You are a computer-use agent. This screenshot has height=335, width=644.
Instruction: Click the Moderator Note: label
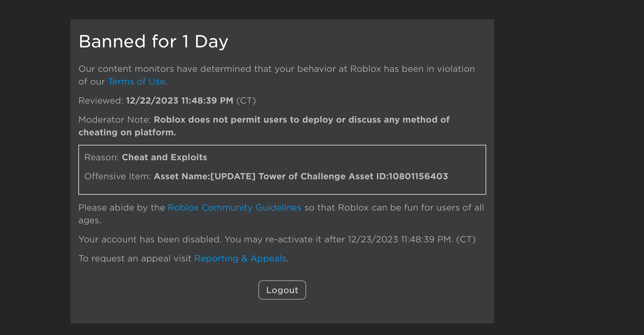114,120
